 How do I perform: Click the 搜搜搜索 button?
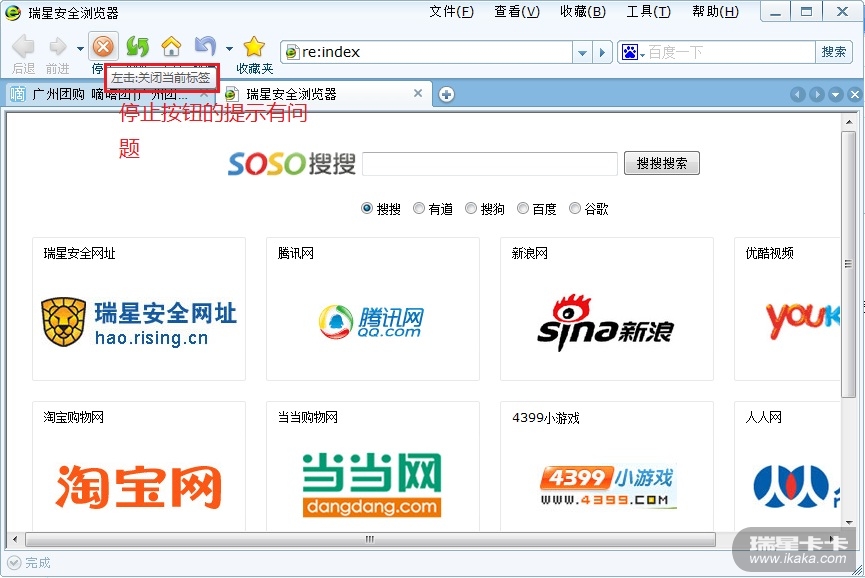click(661, 163)
